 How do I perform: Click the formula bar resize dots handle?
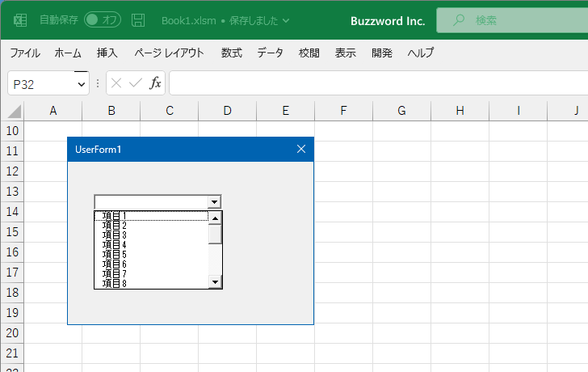click(98, 83)
